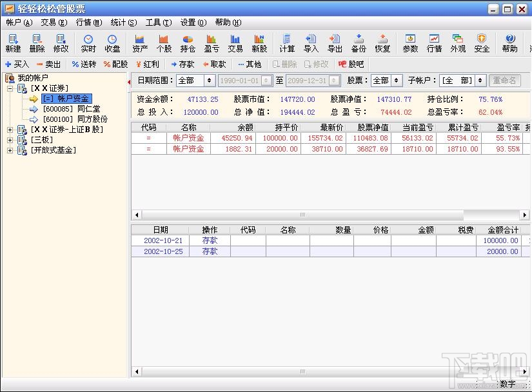Screen dimensions: 532x392
Task: Open the 行情(M) menu
Action: [x=89, y=23]
